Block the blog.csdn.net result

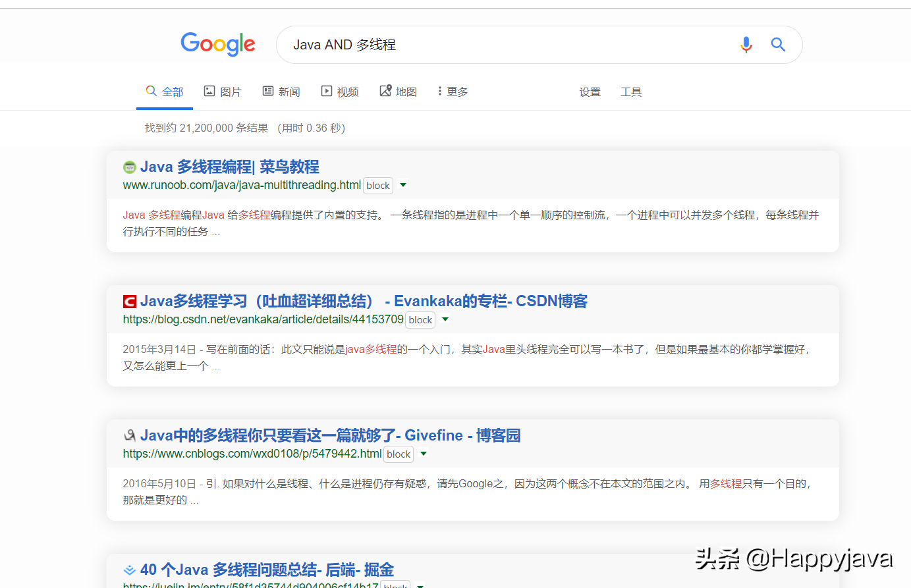tap(420, 320)
